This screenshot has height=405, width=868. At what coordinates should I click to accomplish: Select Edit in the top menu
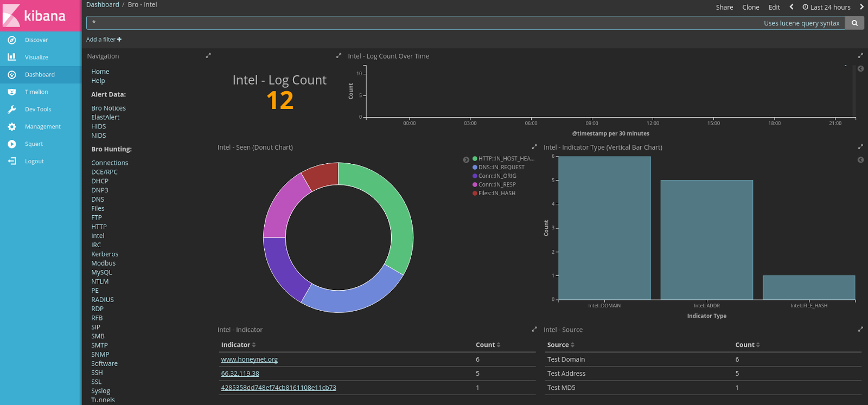(774, 7)
